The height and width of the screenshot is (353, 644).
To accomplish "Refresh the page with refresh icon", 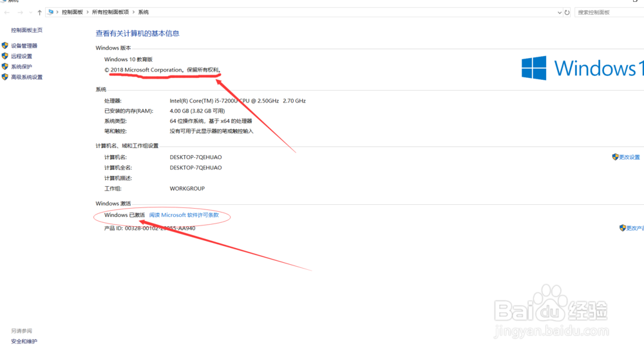I will point(567,13).
